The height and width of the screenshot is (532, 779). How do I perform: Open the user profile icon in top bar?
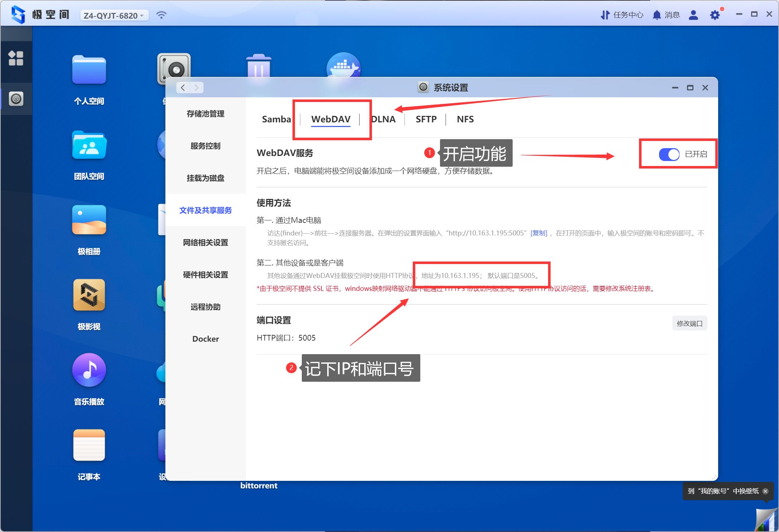(x=693, y=15)
